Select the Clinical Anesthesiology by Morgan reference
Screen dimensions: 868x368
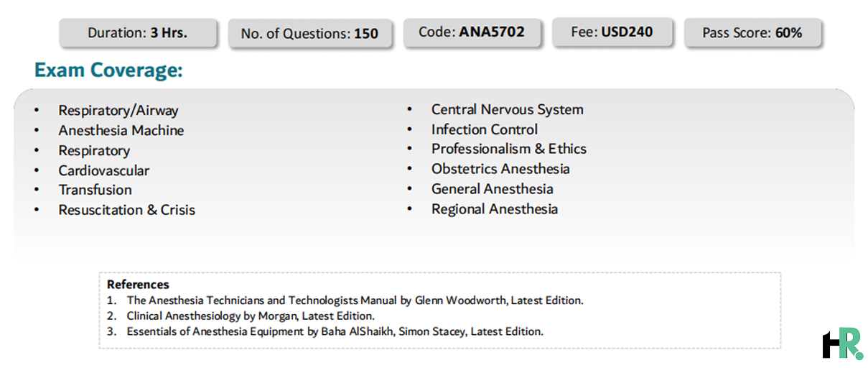click(x=251, y=316)
